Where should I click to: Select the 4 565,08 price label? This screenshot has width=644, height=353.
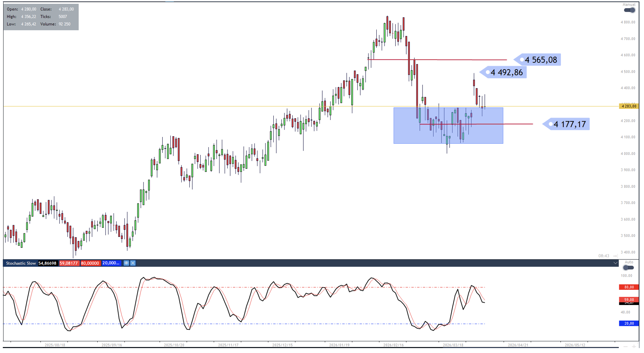click(540, 60)
